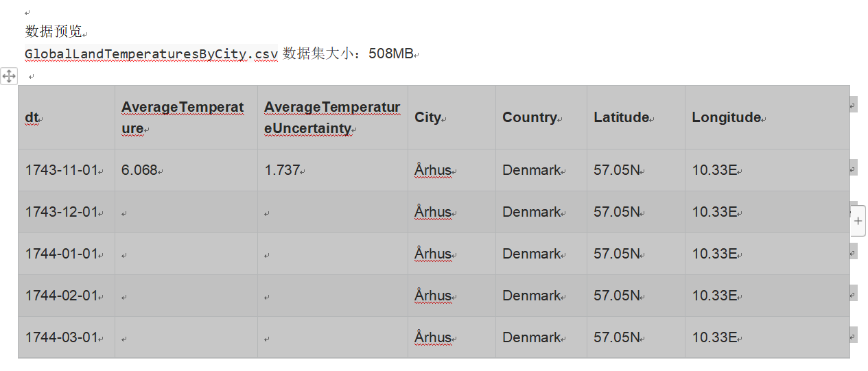Click the 6.068 temperature value
Image resolution: width=868 pixels, height=371 pixels.
pyautogui.click(x=139, y=170)
